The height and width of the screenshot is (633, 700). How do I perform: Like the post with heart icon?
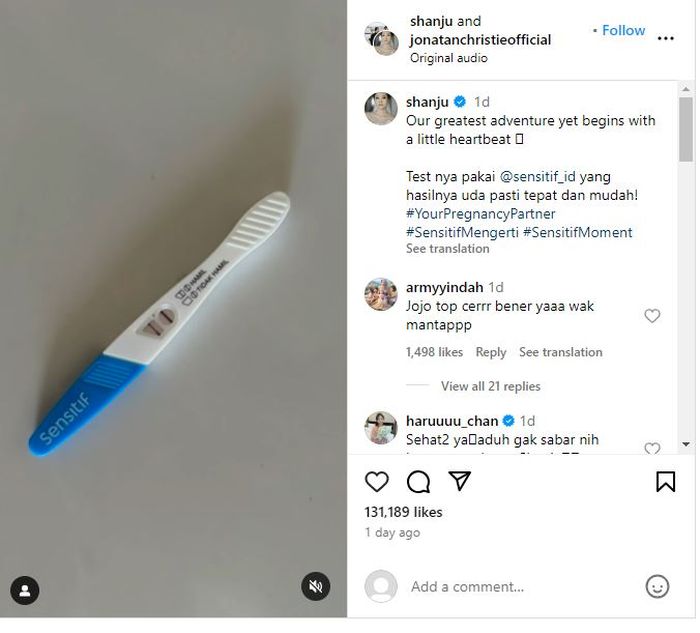377,482
